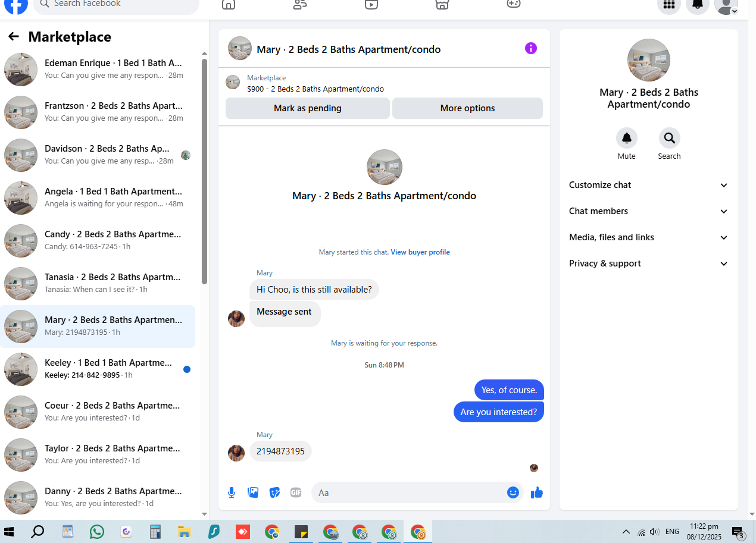Open the emoji picker smiley
This screenshot has width=756, height=543.
point(513,492)
